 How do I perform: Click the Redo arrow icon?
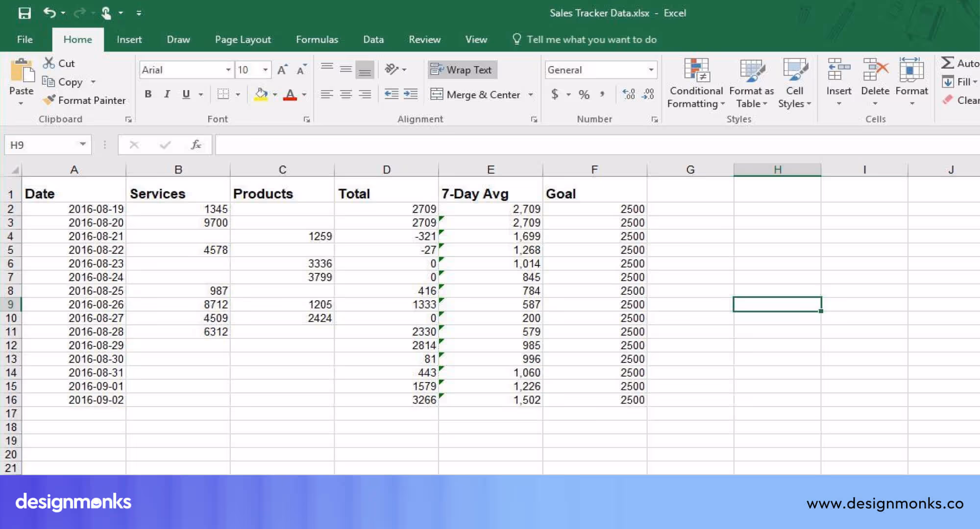(80, 13)
